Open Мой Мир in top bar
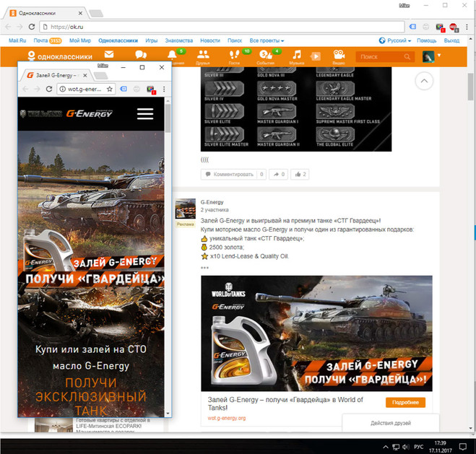Image resolution: width=476 pixels, height=454 pixels. click(80, 40)
